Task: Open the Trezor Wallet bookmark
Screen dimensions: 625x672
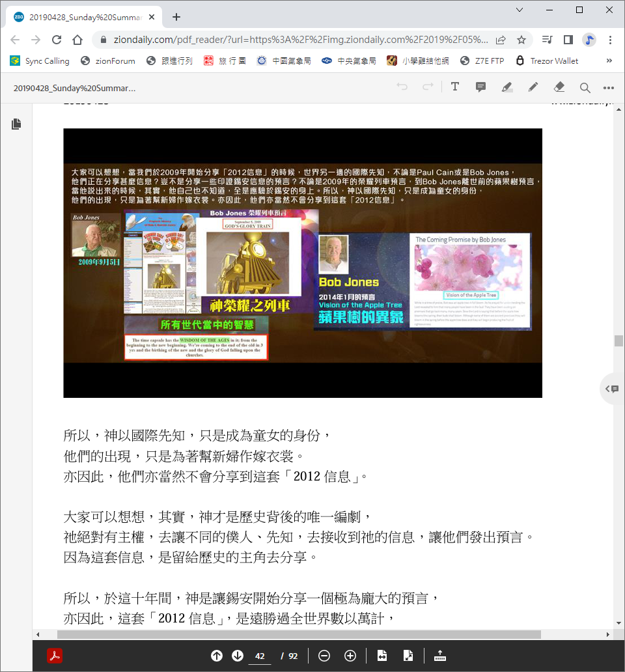Action: tap(547, 61)
